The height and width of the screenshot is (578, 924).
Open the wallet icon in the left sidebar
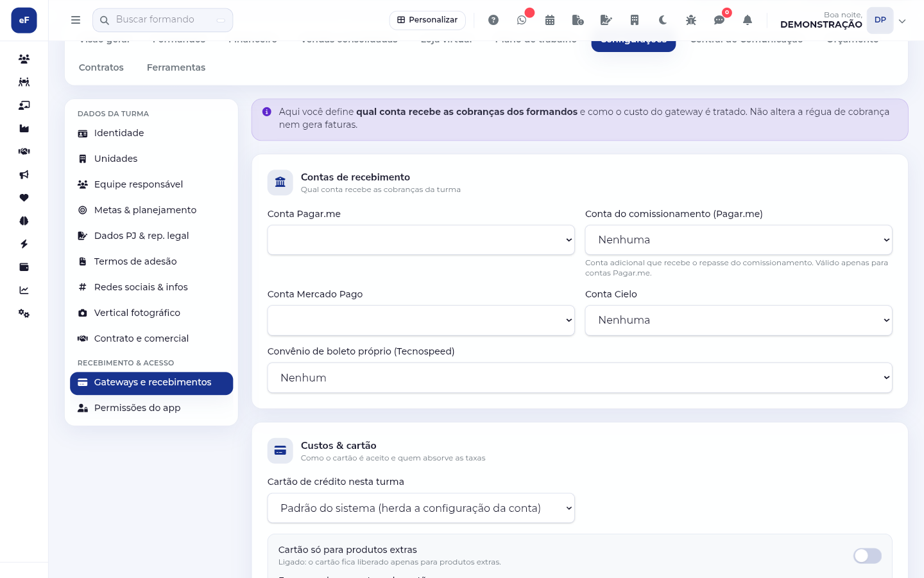click(x=24, y=267)
